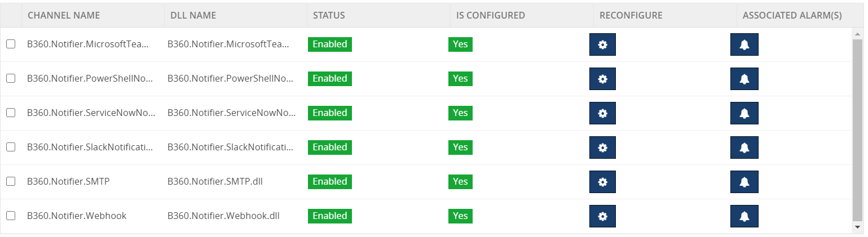Sort by the Status column header
This screenshot has width=868, height=237.
point(329,15)
